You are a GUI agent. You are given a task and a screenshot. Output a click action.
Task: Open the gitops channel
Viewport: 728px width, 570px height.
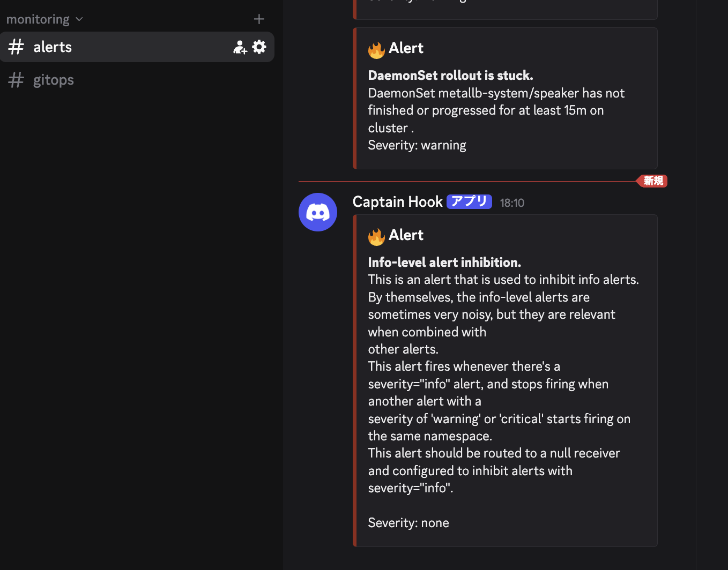pyautogui.click(x=54, y=80)
